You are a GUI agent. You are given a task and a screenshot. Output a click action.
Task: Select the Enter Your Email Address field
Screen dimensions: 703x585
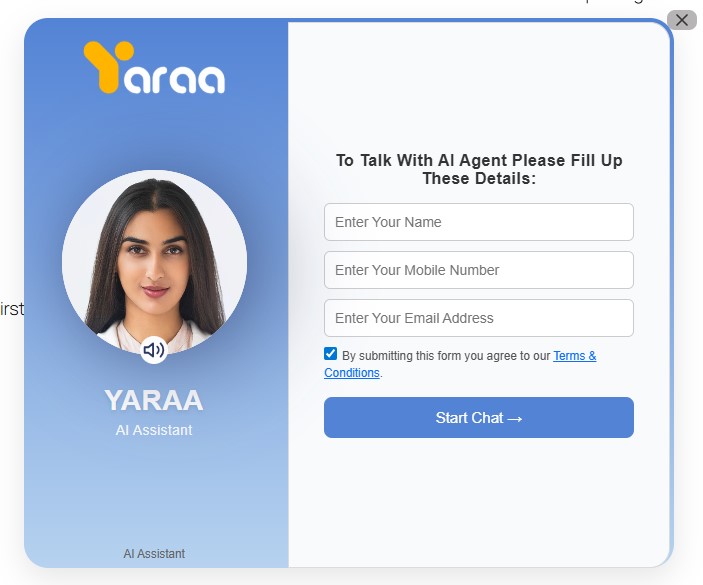[479, 318]
